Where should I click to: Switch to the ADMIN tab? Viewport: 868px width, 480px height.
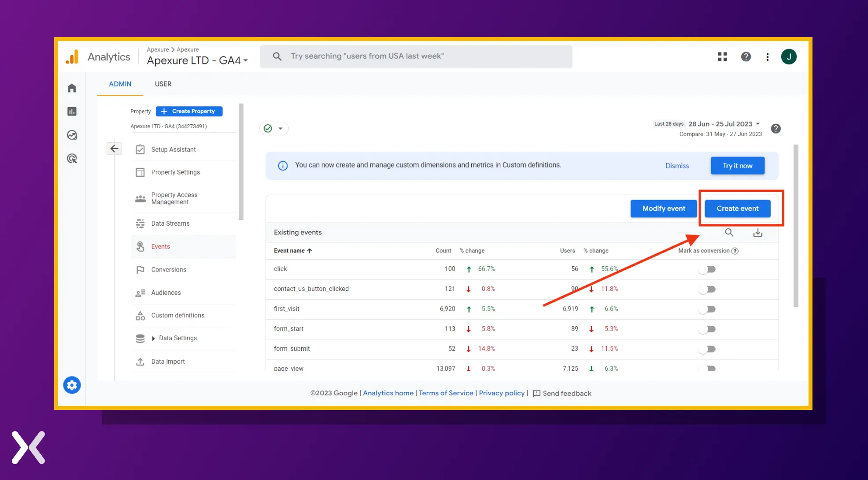pos(120,84)
